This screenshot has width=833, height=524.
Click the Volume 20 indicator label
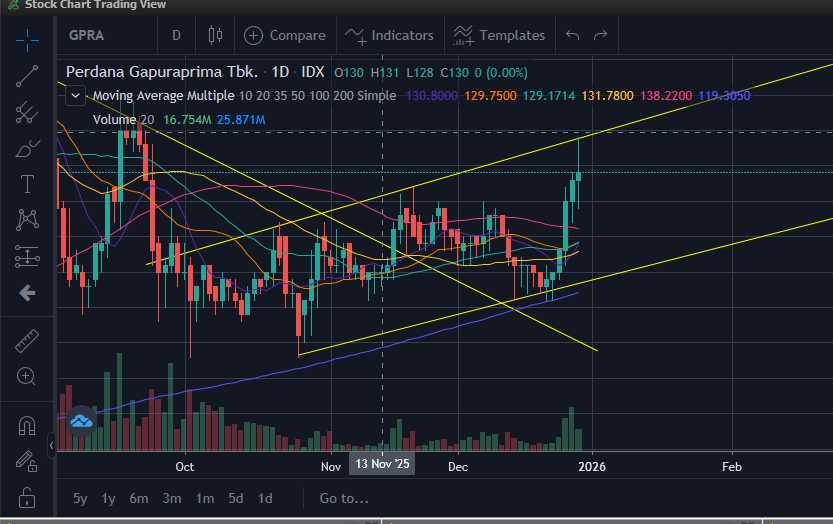point(123,120)
